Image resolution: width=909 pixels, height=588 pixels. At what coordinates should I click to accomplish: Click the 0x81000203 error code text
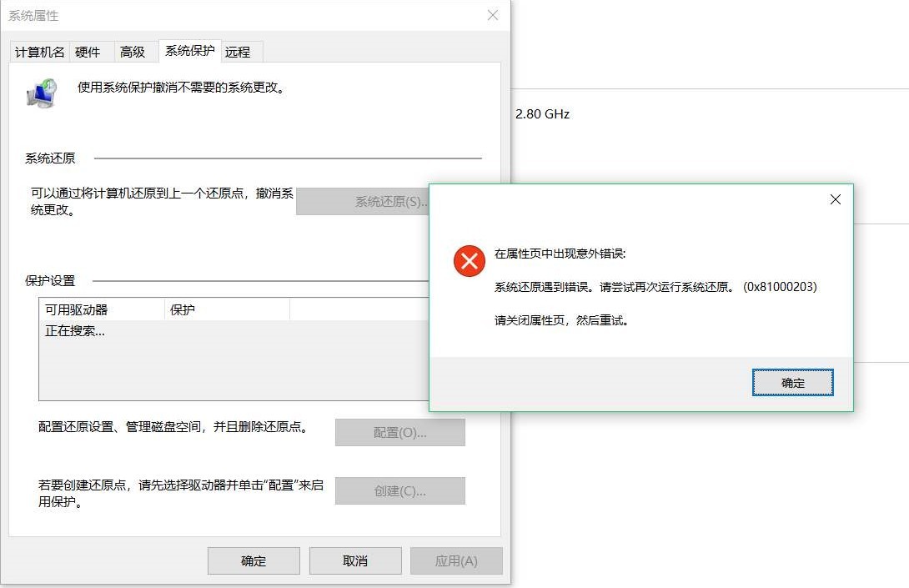pos(780,287)
